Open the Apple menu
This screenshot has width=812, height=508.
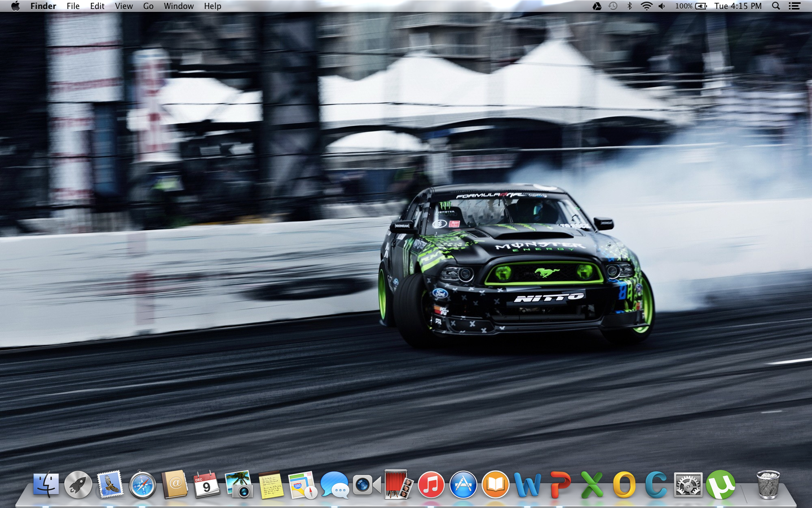15,6
